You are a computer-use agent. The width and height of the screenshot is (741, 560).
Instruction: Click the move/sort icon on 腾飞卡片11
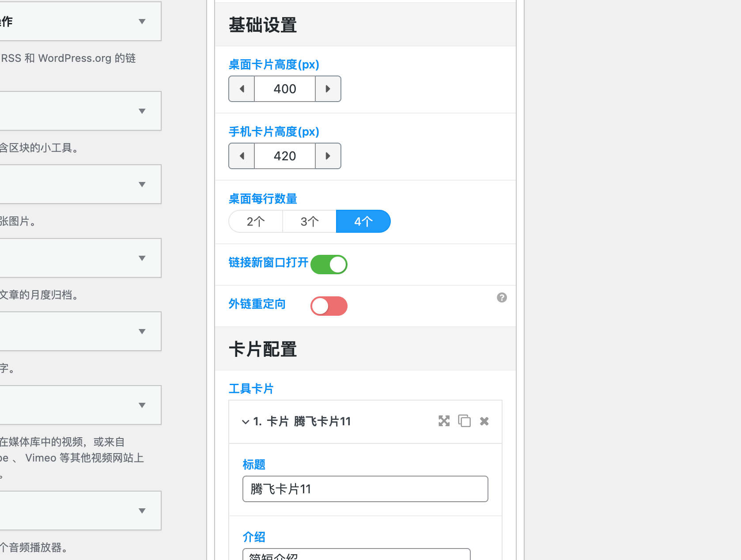[444, 421]
